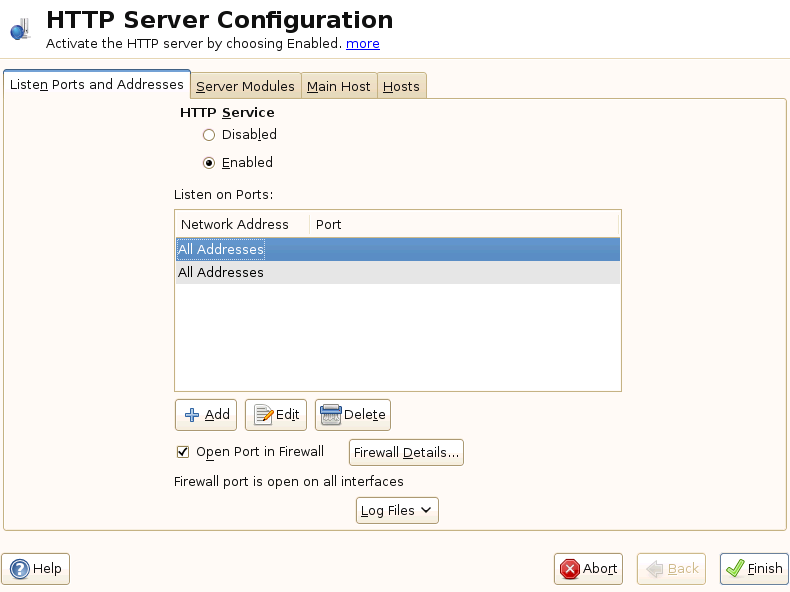Click the Back arrow icon

click(x=654, y=569)
